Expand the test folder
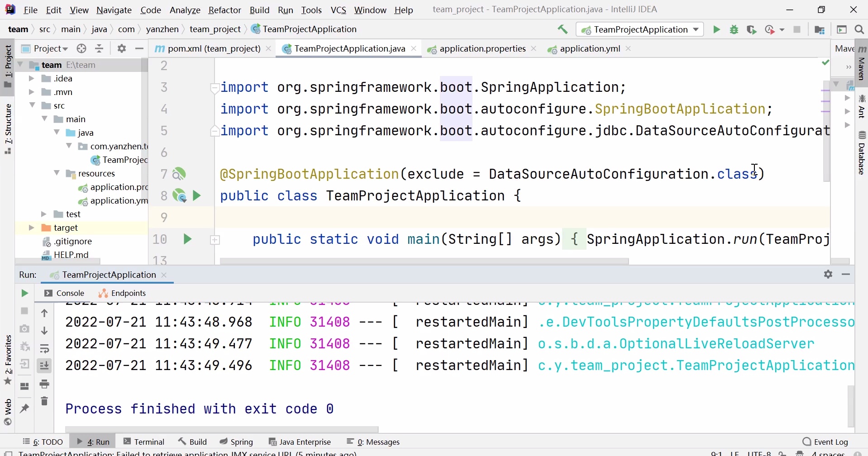This screenshot has height=456, width=868. point(43,214)
